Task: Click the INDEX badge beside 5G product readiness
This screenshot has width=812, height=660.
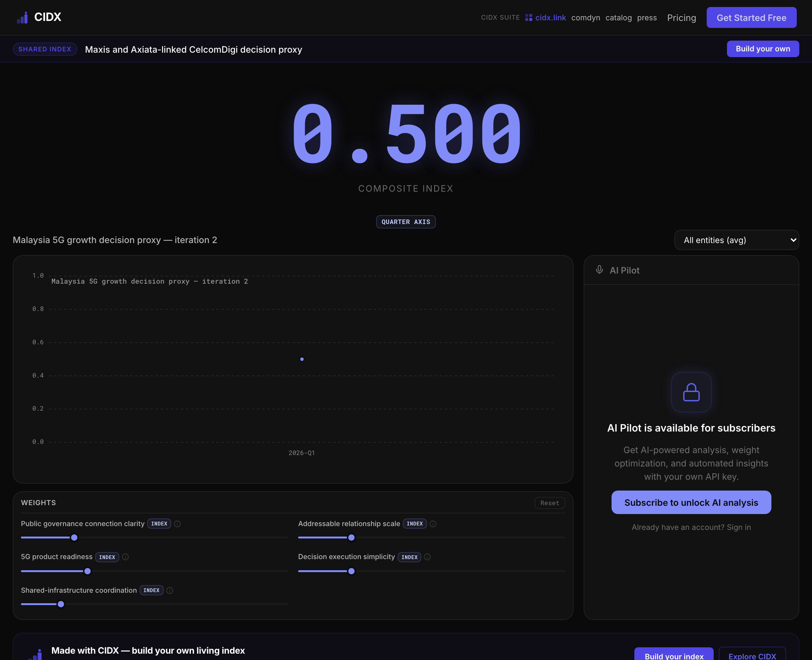Action: 107,557
